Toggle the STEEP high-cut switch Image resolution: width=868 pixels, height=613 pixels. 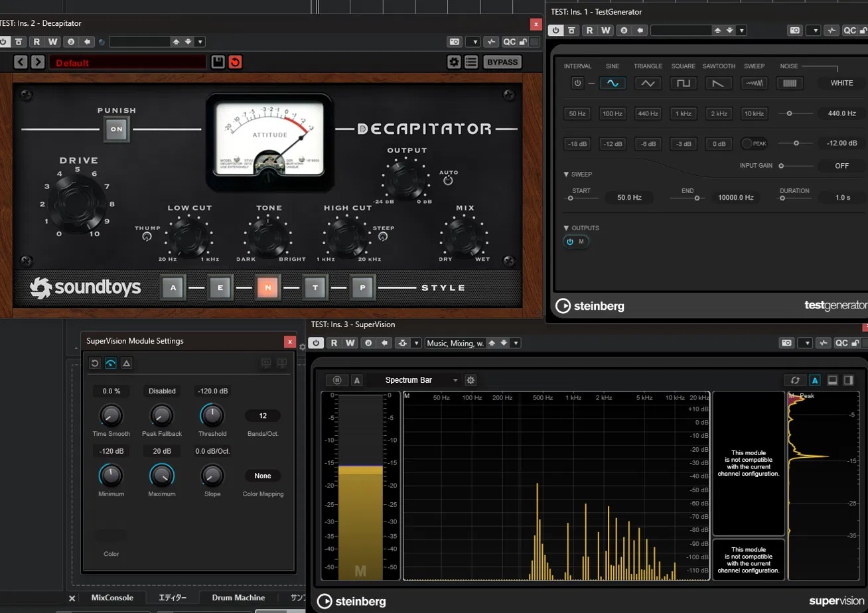383,236
